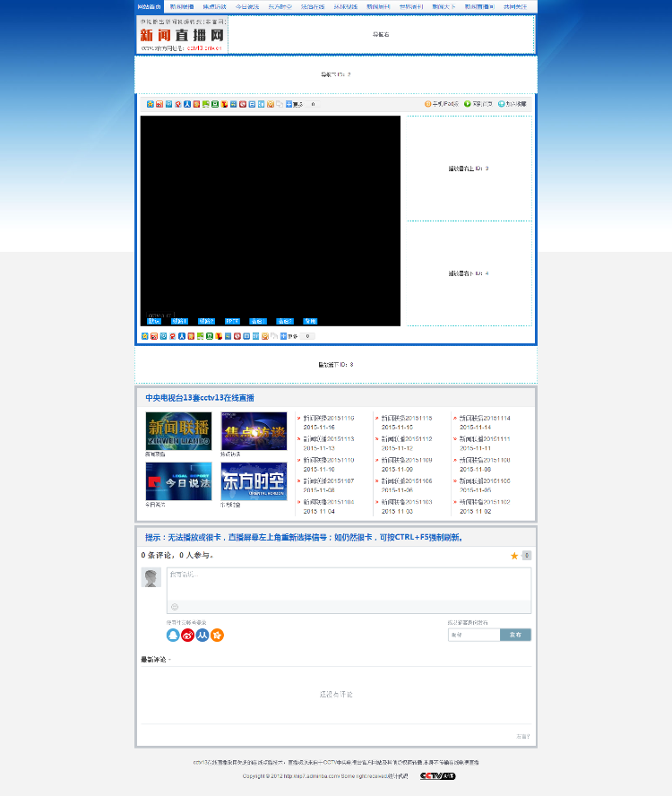
Task: Log in with the blue Renren icon
Action: 202,635
